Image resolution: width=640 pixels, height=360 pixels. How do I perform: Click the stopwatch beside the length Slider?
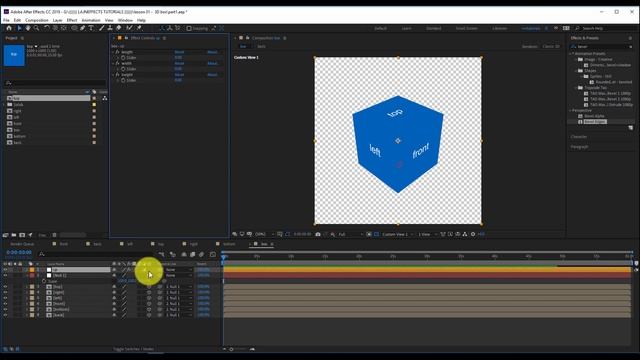pos(123,58)
